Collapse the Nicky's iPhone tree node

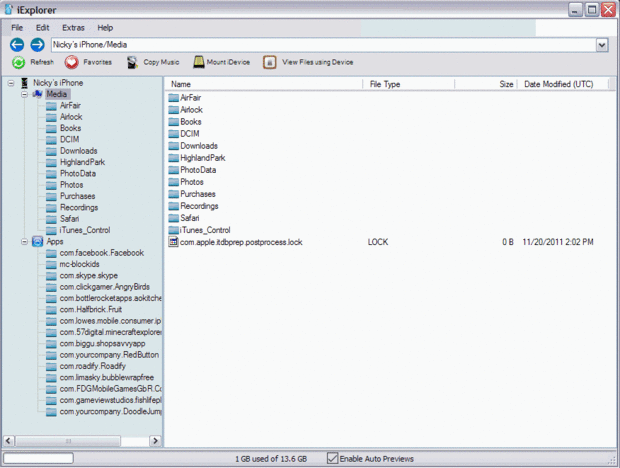(x=11, y=83)
